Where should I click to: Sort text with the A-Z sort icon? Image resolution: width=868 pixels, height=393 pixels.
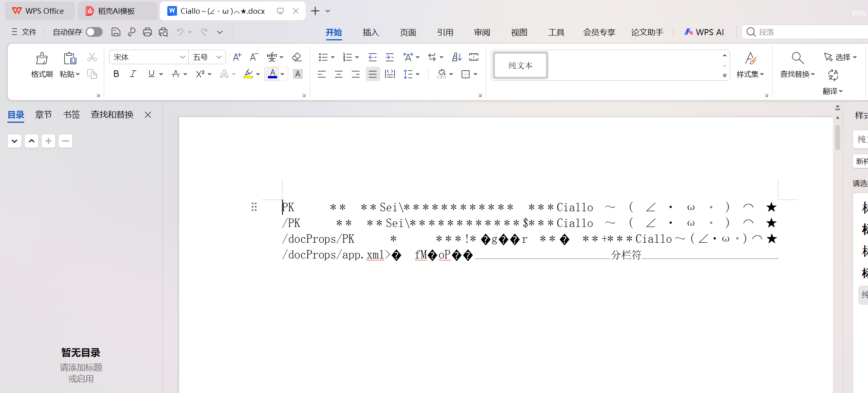pyautogui.click(x=457, y=57)
